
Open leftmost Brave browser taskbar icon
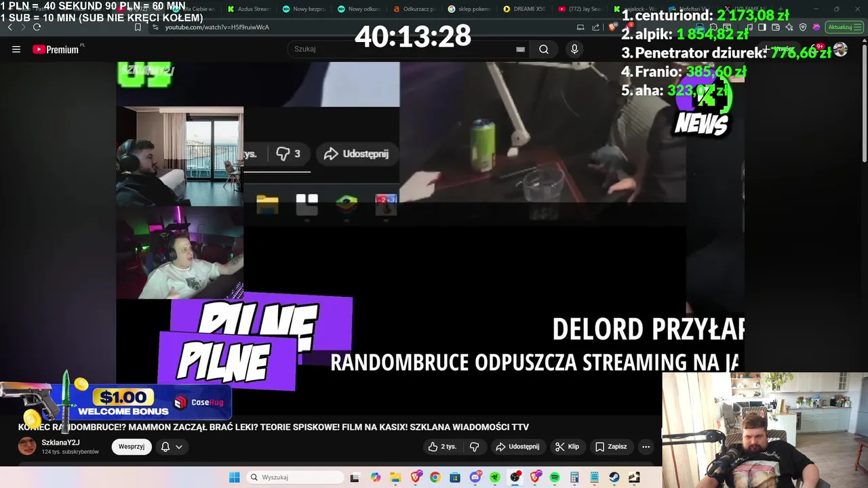tap(415, 477)
